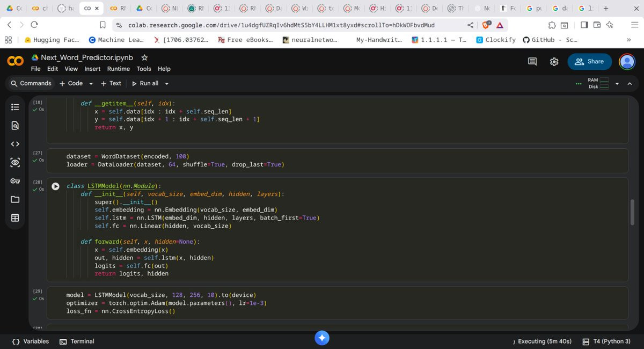Click the notebook vertical scrollbar
This screenshot has height=349, width=644.
[x=632, y=212]
